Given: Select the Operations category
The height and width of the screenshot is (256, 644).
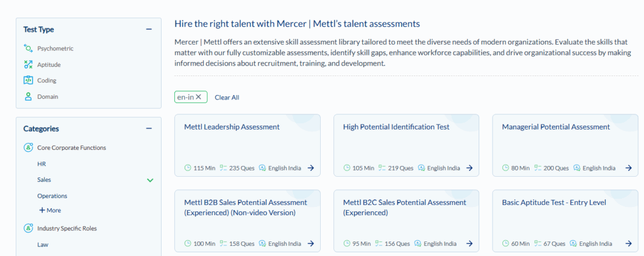Looking at the screenshot, I should click(52, 196).
